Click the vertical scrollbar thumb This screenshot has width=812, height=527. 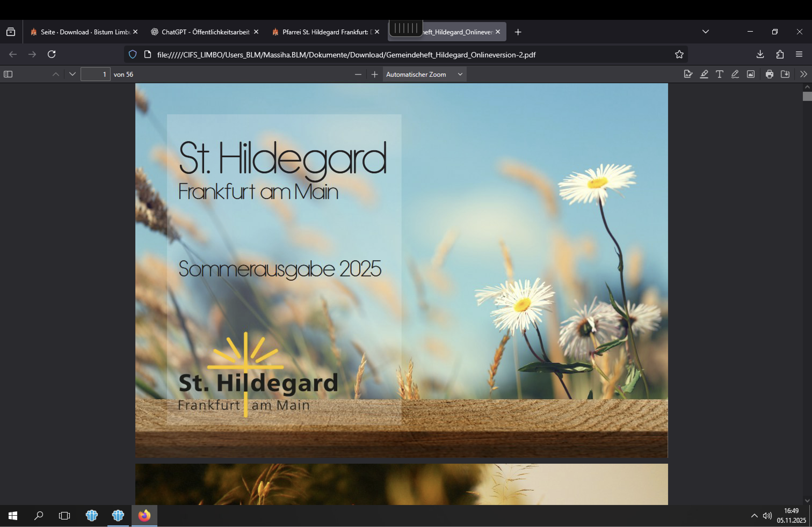[807, 97]
